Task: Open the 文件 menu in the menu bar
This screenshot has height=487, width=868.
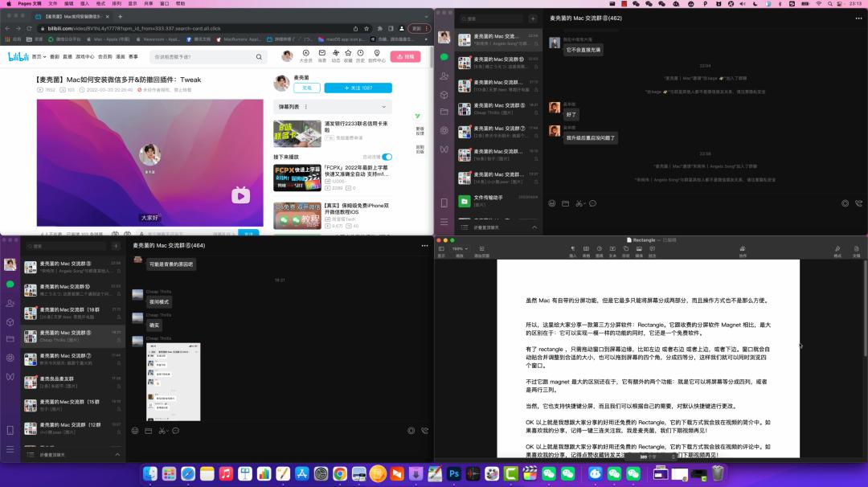Action: point(54,4)
